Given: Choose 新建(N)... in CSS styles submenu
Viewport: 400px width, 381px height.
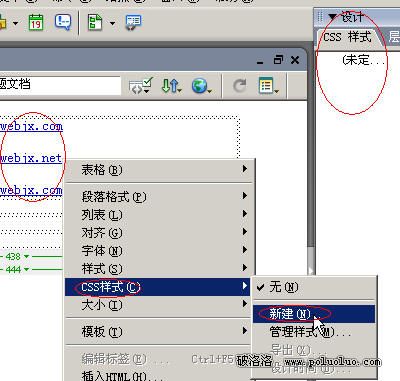Looking at the screenshot, I should tap(314, 314).
